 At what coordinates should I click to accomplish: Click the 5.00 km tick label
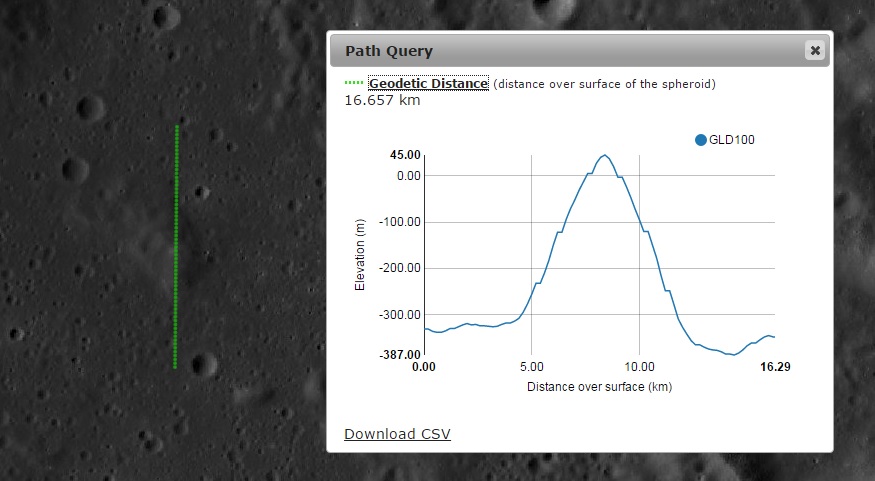531,367
